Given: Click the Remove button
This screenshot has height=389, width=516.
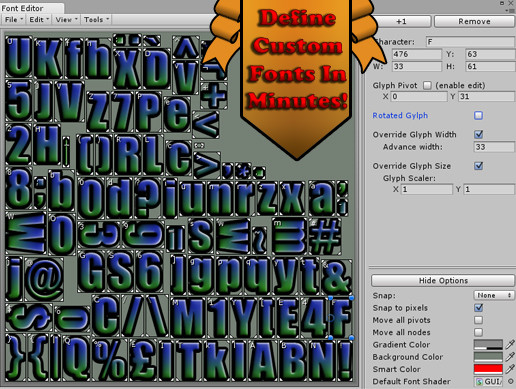Looking at the screenshot, I should coord(474,21).
